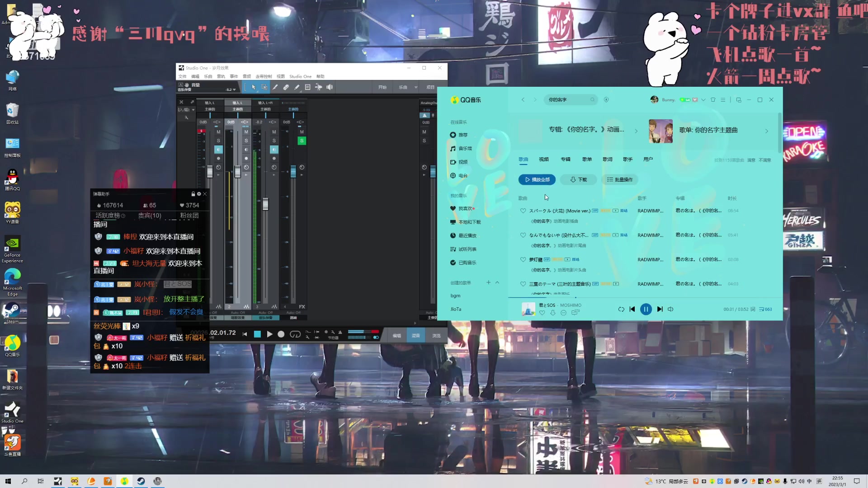Select the Arrow tool in Studio One toolbar
The width and height of the screenshot is (868, 488).
click(x=254, y=87)
